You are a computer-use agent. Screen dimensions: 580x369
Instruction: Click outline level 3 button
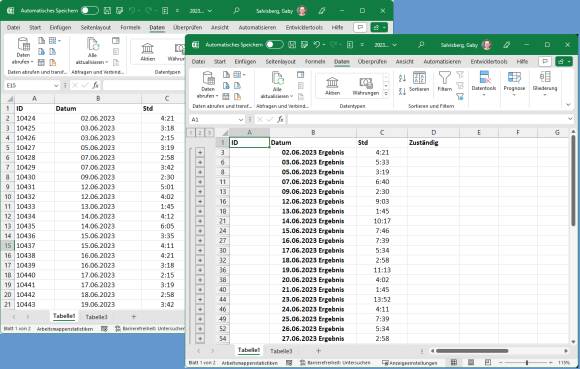click(x=209, y=133)
